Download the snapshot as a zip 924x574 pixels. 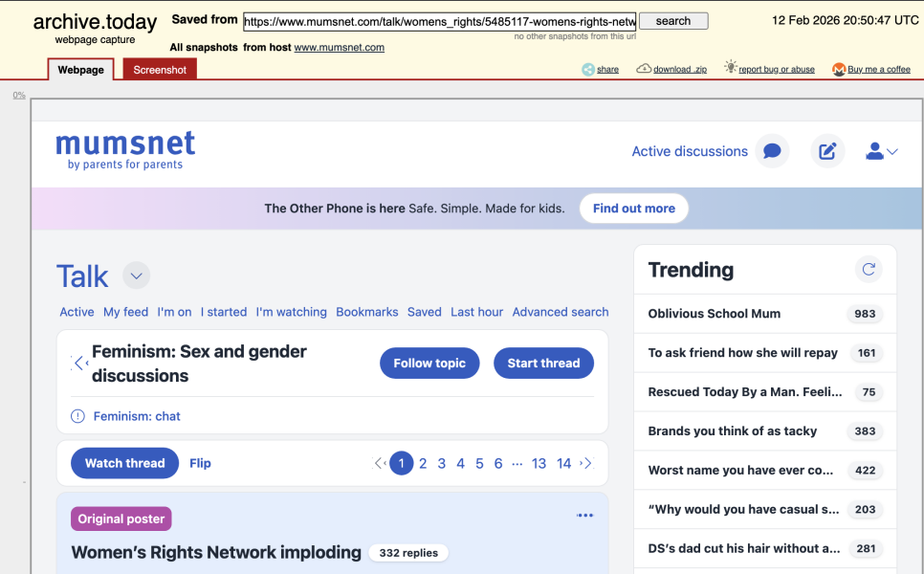[x=644, y=69]
